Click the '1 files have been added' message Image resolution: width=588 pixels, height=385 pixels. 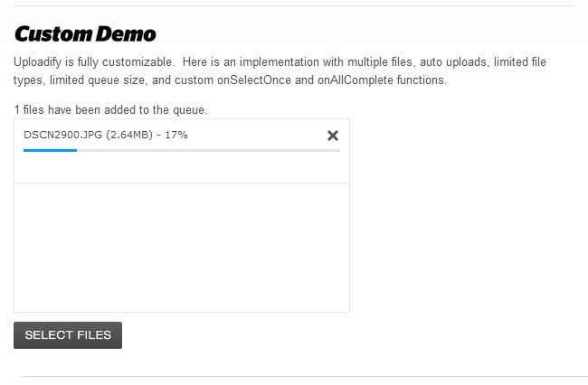[110, 109]
